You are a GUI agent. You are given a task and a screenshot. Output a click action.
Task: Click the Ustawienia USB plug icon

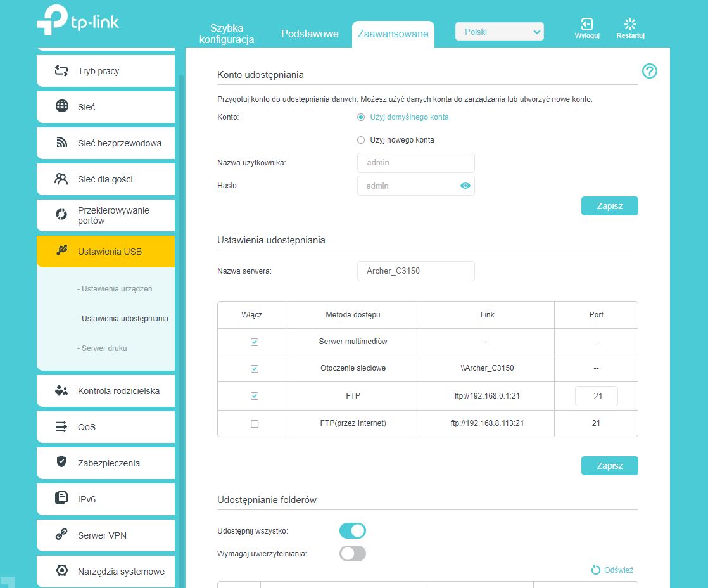[62, 250]
